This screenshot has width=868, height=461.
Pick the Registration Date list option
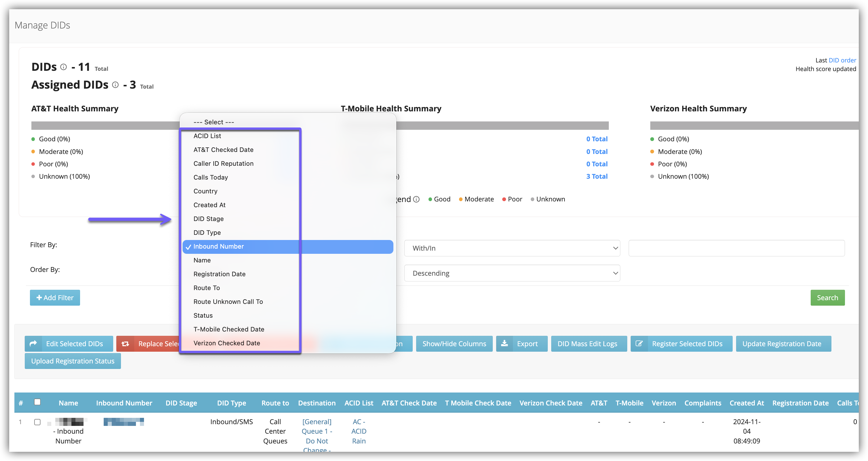(x=219, y=274)
